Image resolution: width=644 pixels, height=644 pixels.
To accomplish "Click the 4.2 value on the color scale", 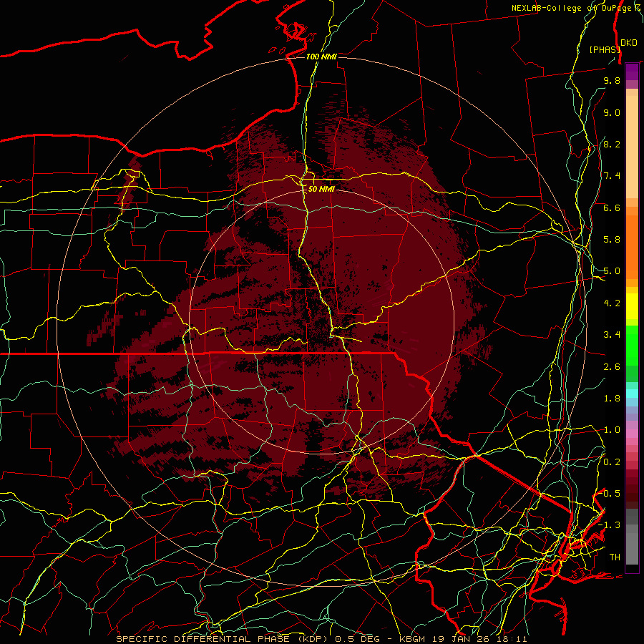I will coord(612,303).
